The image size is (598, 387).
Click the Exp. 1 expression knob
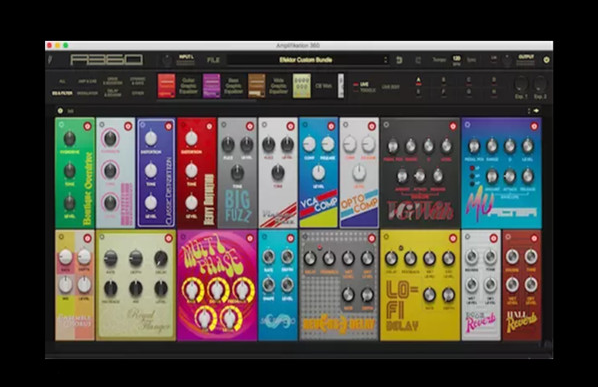pos(521,84)
